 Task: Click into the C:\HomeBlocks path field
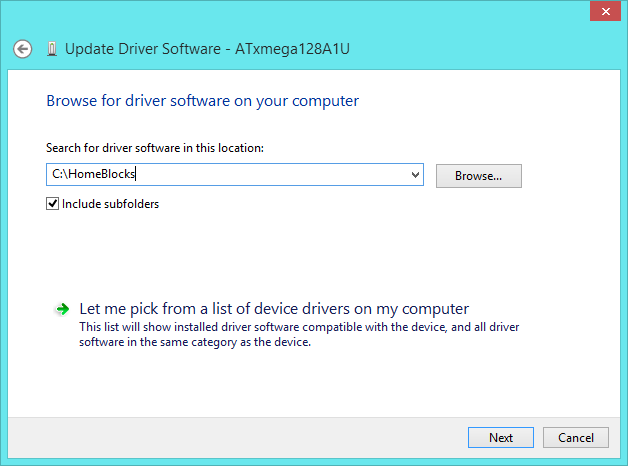pos(94,175)
